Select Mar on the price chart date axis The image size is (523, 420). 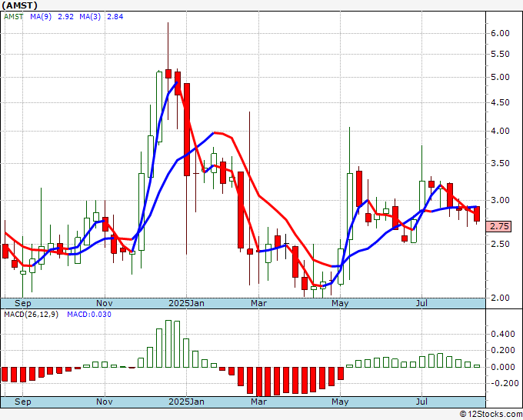[x=259, y=303]
